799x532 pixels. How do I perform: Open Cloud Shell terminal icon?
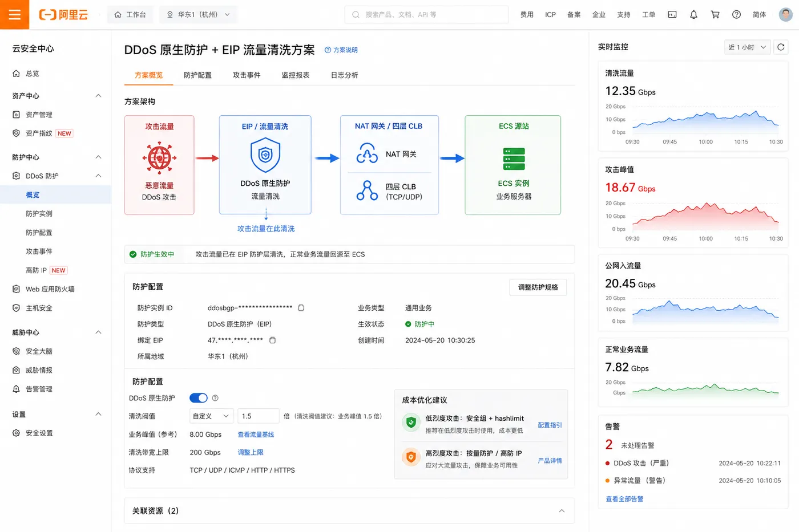coord(672,15)
